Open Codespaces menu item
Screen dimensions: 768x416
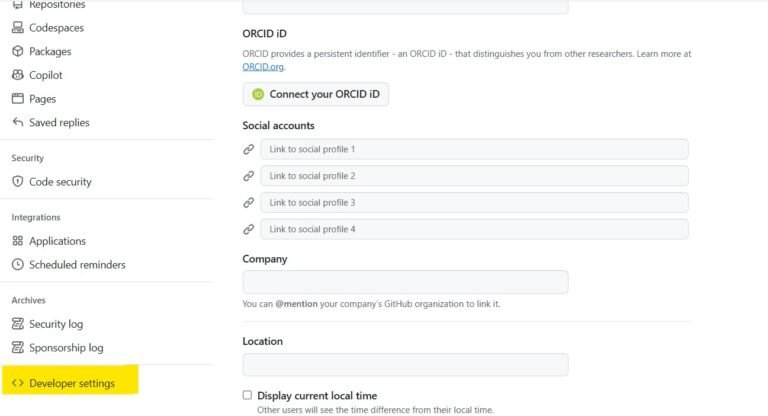pyautogui.click(x=56, y=27)
